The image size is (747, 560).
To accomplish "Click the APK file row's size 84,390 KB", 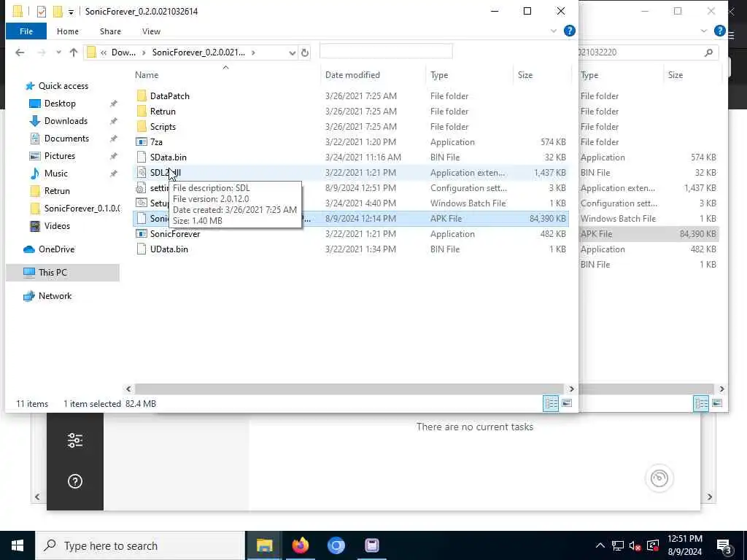I will (547, 219).
